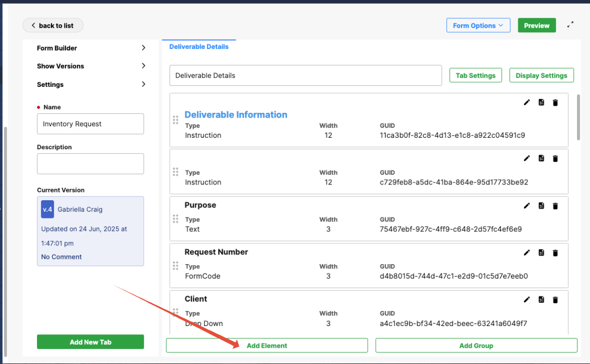Screen dimensions: 590x364
Task: Click the drag handle of the Client row
Action: pyautogui.click(x=175, y=313)
